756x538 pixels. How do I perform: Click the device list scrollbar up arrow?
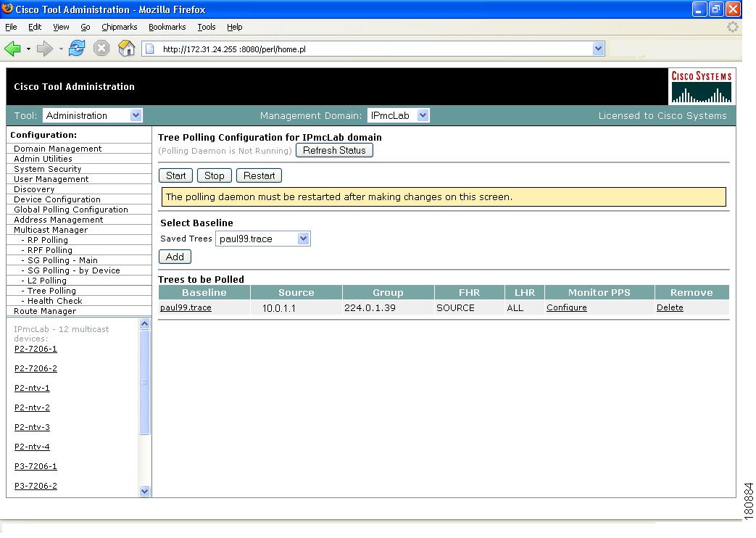click(145, 324)
